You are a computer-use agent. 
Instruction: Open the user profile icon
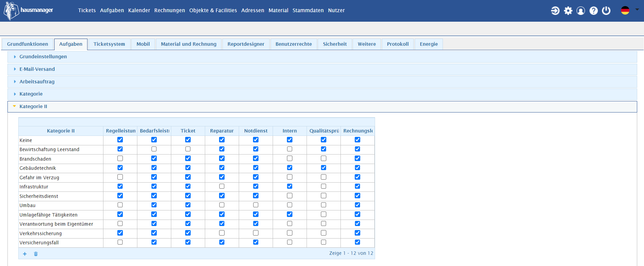[x=581, y=11]
